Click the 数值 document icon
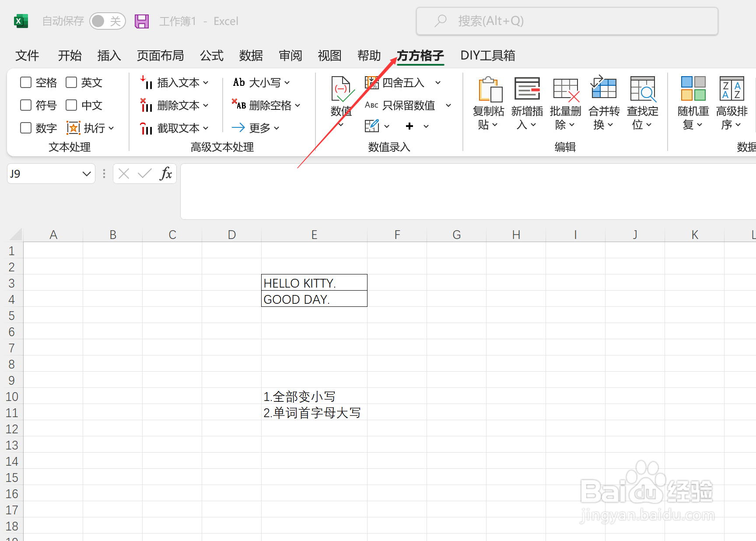This screenshot has height=541, width=756. tap(342, 90)
